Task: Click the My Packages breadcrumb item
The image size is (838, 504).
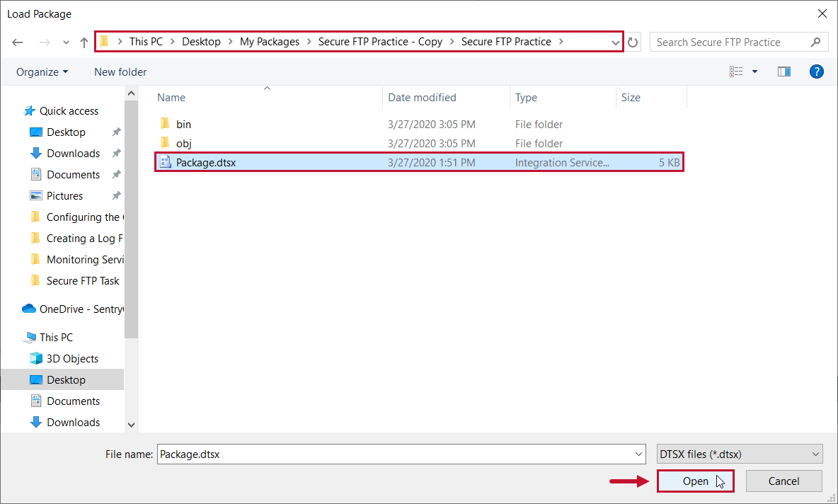Action: click(270, 42)
